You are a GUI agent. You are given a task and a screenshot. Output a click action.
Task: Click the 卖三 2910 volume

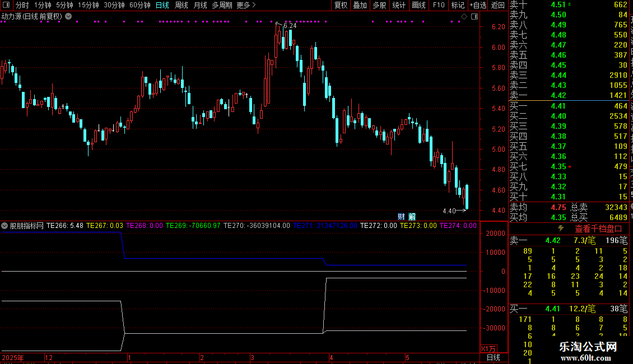[x=618, y=76]
